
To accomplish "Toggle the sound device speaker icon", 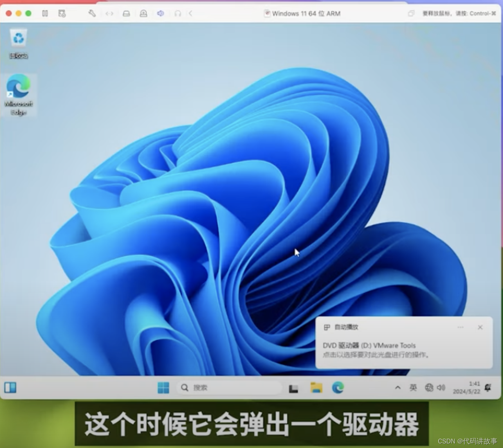I will coord(160,14).
